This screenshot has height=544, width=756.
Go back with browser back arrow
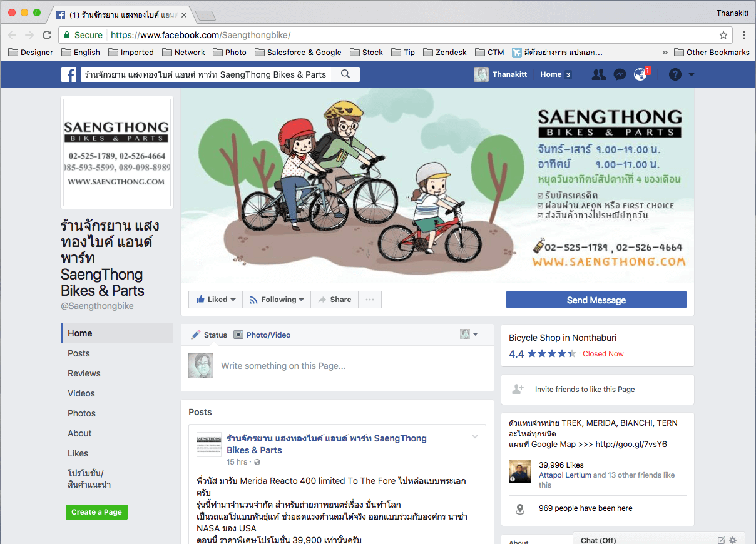pos(12,35)
